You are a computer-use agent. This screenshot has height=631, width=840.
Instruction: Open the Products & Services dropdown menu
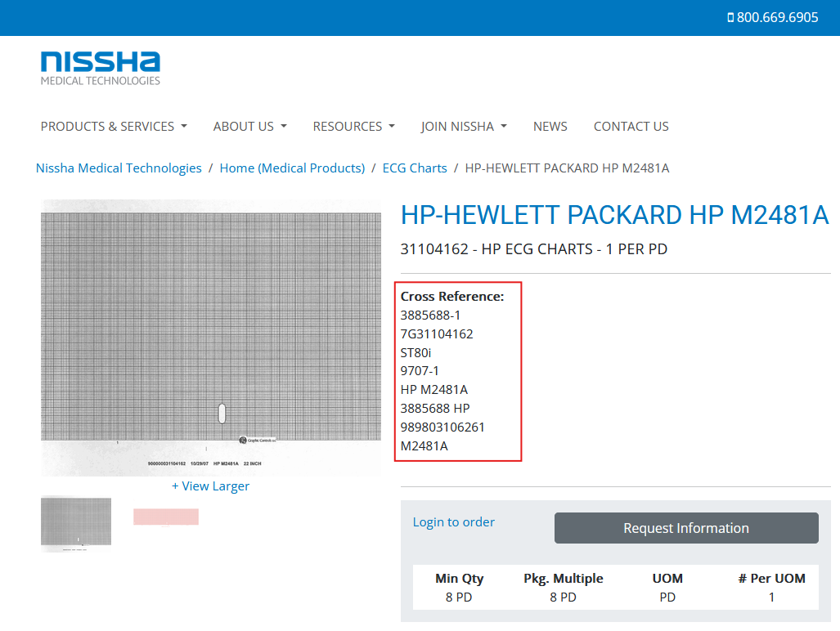(x=114, y=127)
